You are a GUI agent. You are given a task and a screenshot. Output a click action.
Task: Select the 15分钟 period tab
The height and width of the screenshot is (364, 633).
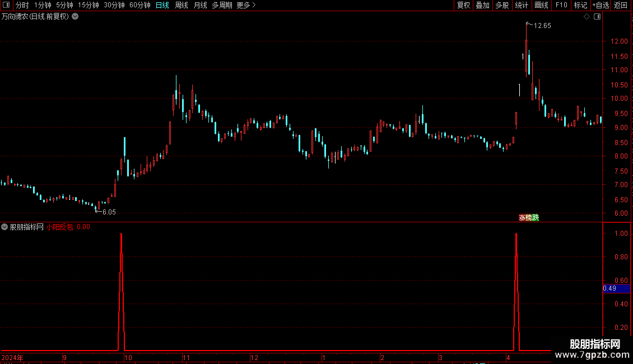(x=89, y=5)
